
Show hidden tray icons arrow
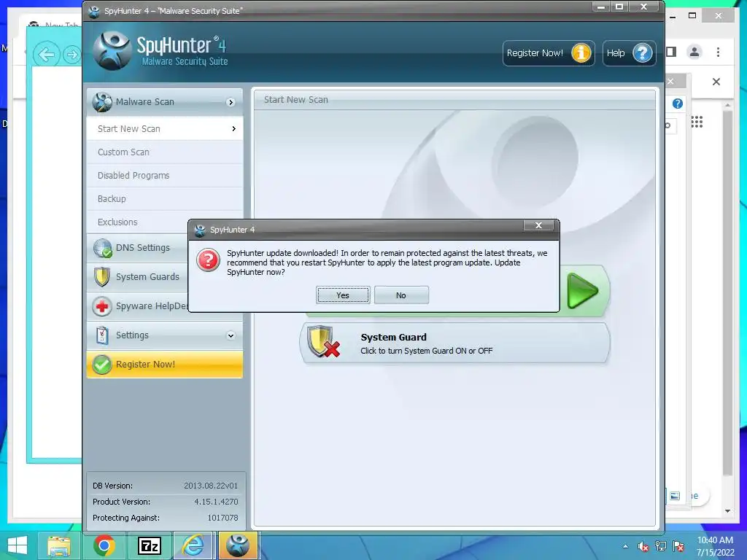click(625, 547)
